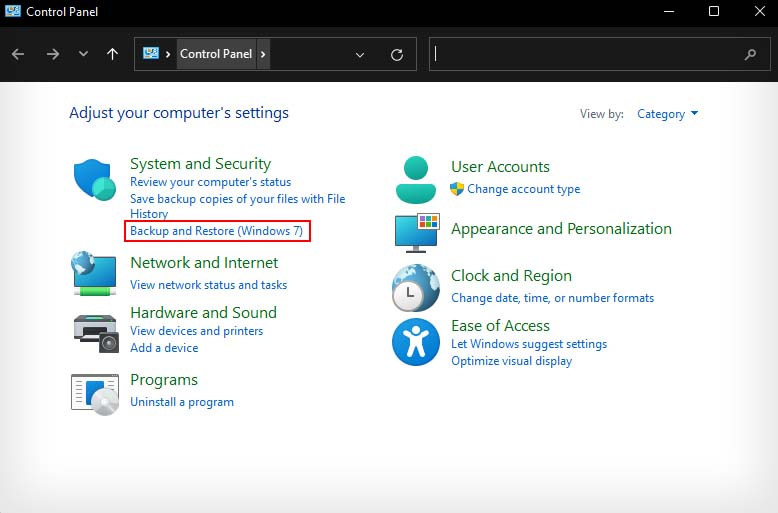Screen dimensions: 778x513
Task: Open Ease of Access category
Action: click(500, 326)
